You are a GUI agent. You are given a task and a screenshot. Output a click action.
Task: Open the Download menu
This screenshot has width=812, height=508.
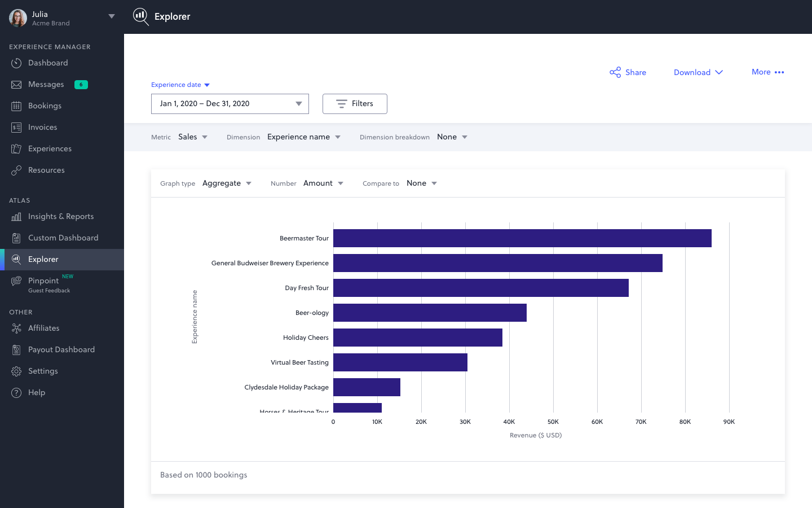tap(698, 72)
